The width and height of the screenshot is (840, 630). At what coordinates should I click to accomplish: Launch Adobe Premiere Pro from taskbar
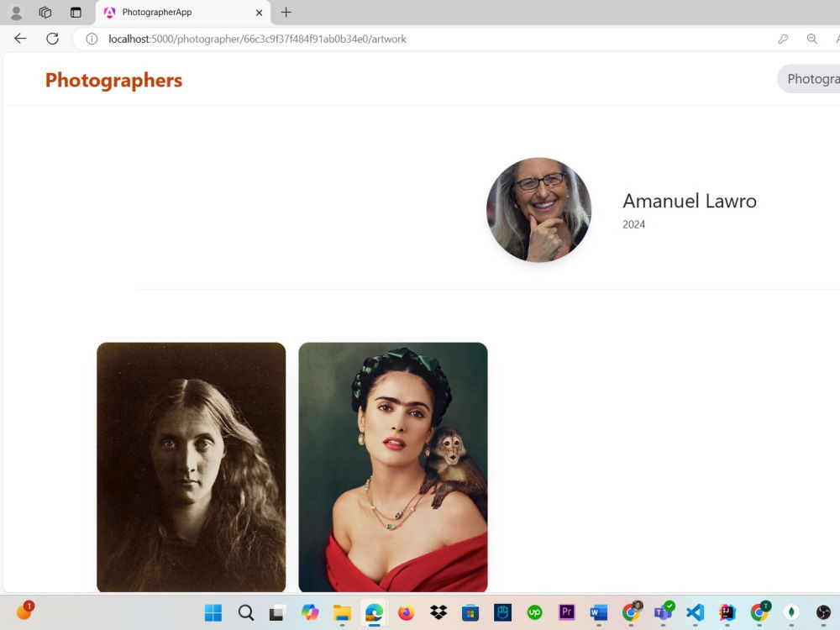[x=567, y=612]
